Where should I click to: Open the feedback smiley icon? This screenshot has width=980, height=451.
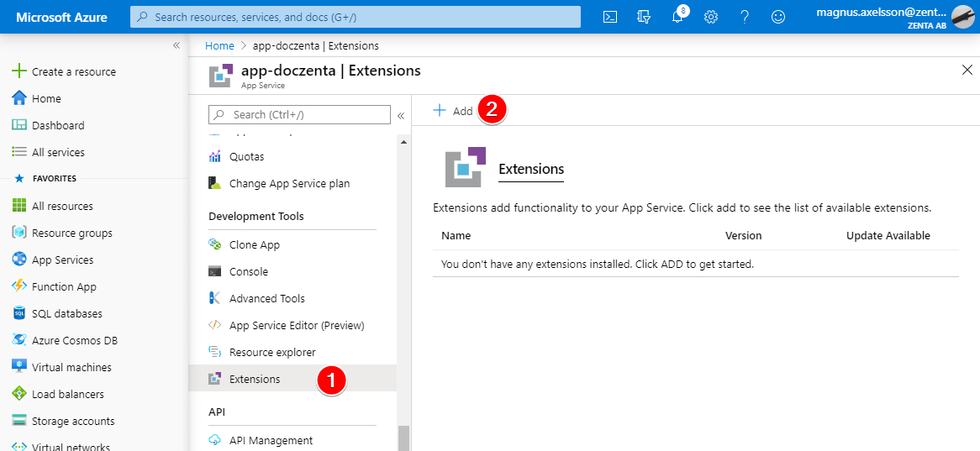[x=777, y=17]
